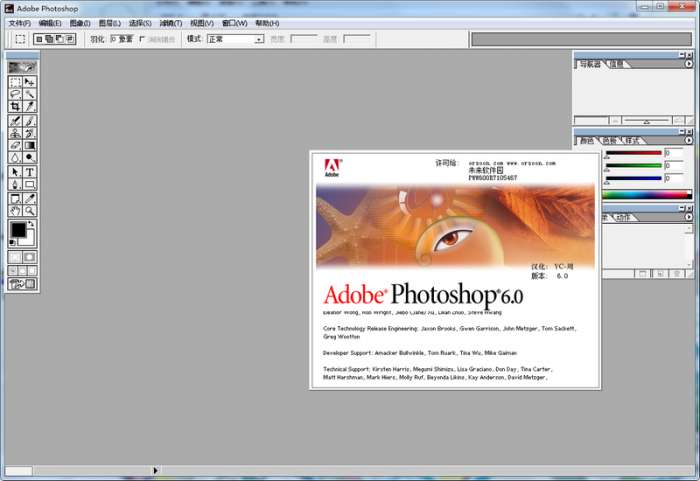Viewport: 700px width, 481px height.
Task: Select the Notes tool
Action: click(x=15, y=199)
